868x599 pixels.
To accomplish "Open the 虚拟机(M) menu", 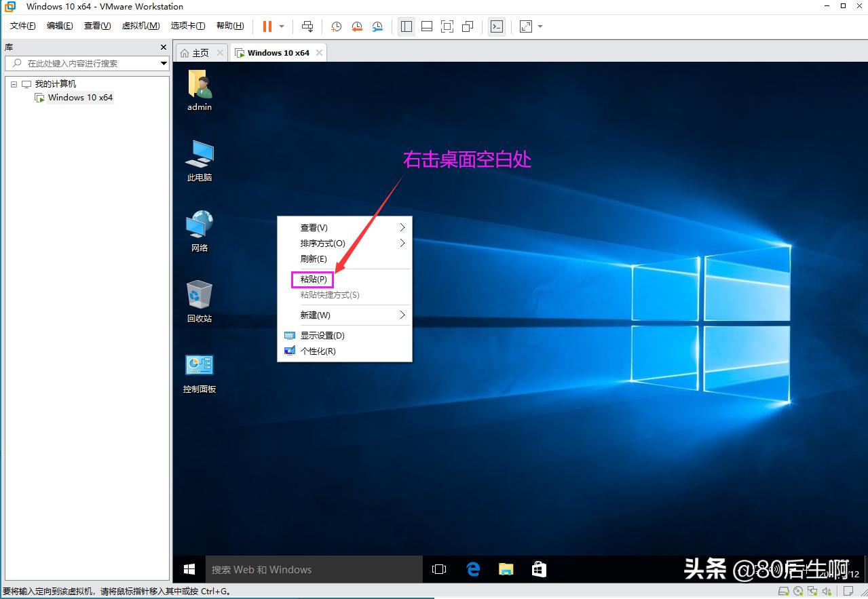I will tap(140, 26).
